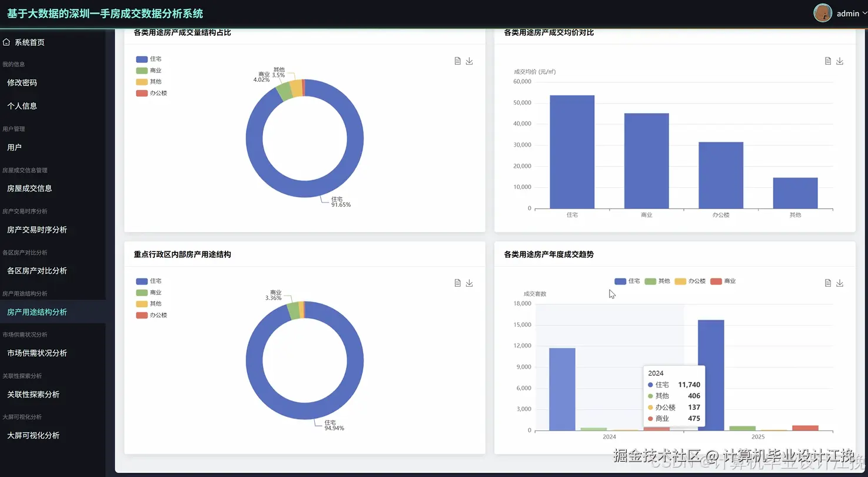Click 住宅 94.94% donut label

click(334, 425)
